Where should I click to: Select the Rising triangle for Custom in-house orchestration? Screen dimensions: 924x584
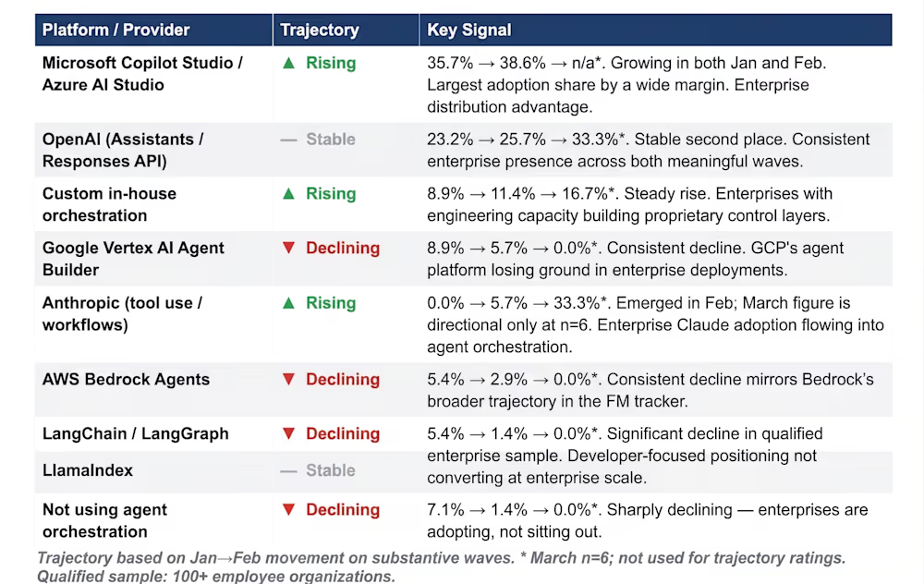click(288, 194)
